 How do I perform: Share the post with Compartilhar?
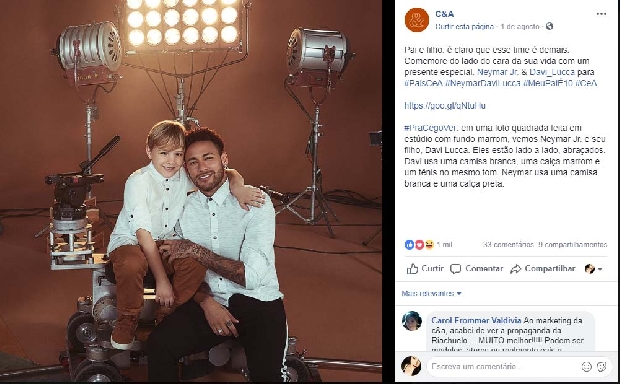tap(542, 269)
